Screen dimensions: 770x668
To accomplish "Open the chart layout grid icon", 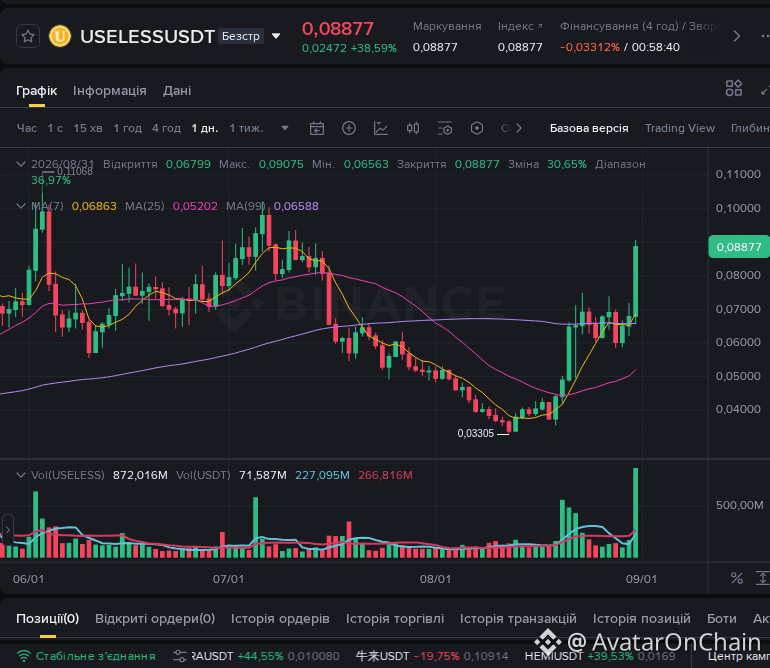I will coord(734,88).
